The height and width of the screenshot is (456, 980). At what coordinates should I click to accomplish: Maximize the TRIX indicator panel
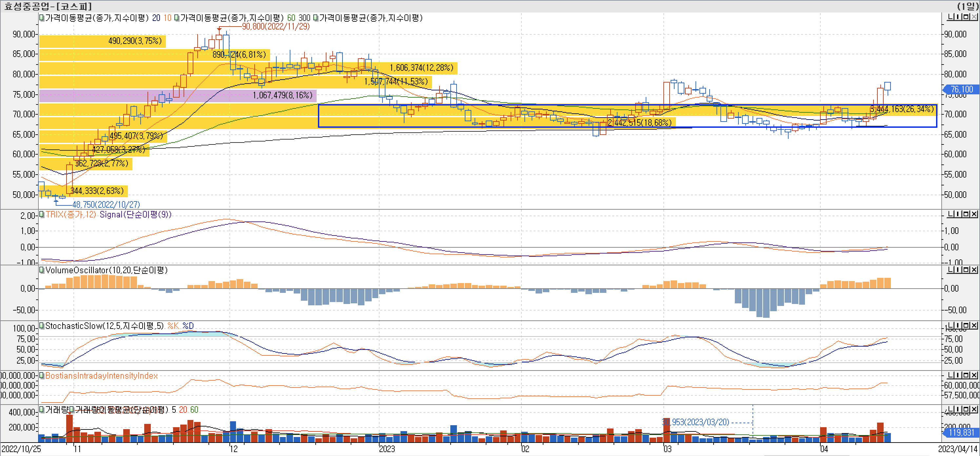[966, 214]
